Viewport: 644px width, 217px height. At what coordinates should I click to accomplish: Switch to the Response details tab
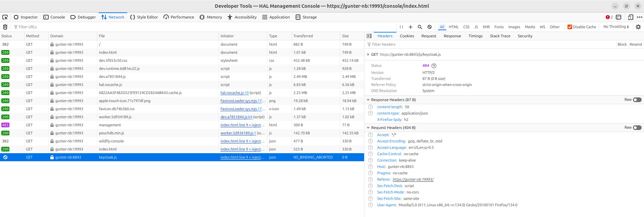[452, 36]
